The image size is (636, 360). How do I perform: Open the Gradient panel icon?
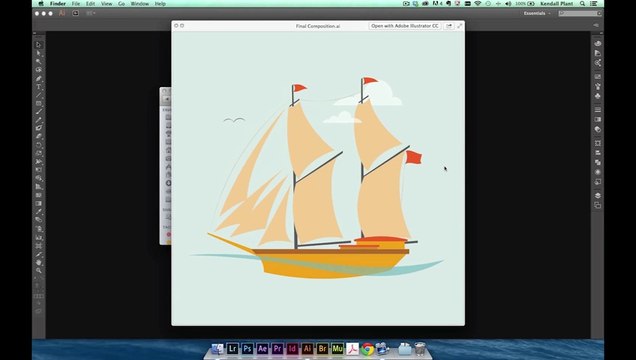[597, 120]
